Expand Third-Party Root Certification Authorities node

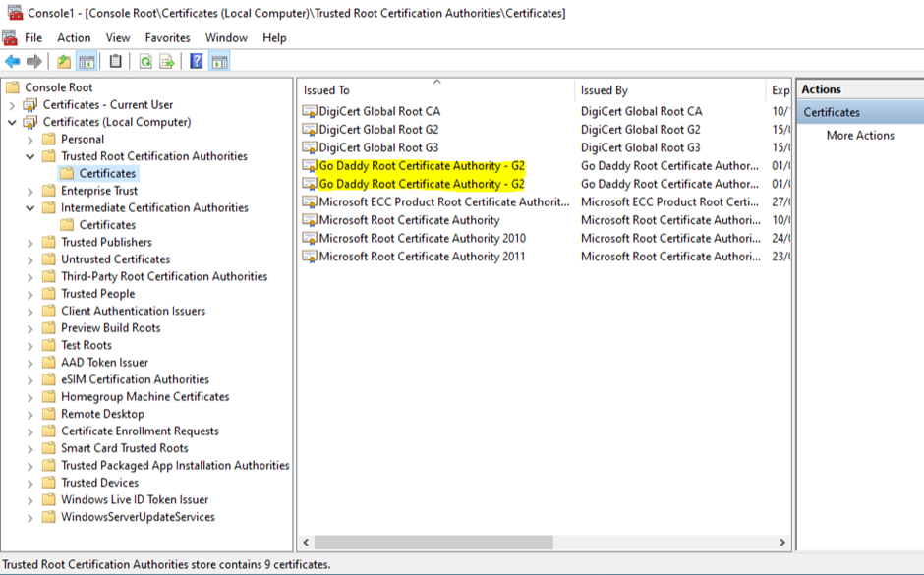(x=30, y=277)
